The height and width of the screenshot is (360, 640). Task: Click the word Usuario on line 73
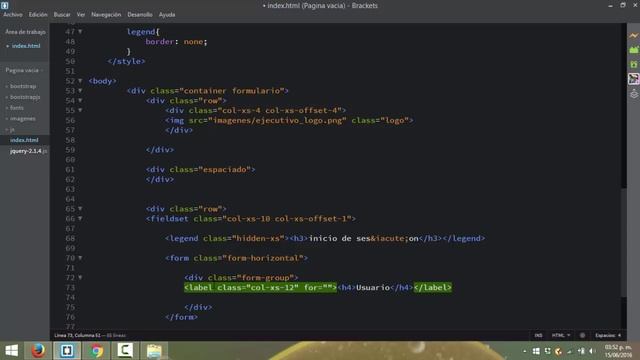[x=373, y=287]
